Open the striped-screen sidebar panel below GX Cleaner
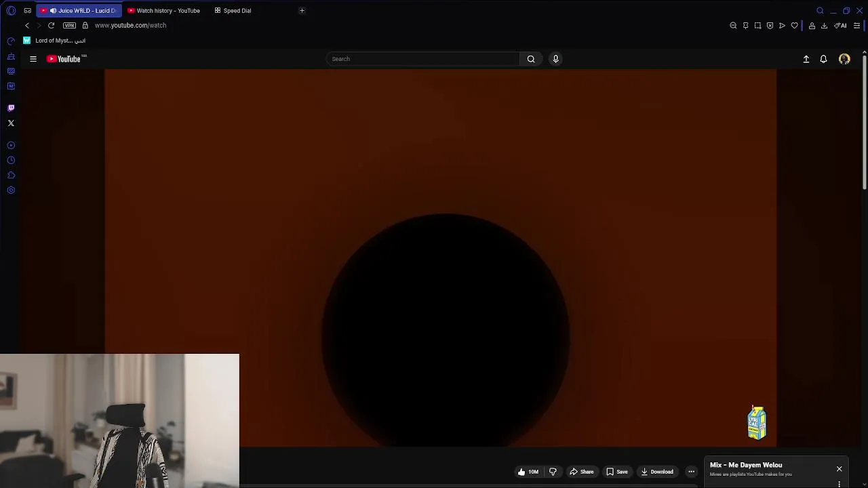Image resolution: width=868 pixels, height=488 pixels. click(11, 71)
